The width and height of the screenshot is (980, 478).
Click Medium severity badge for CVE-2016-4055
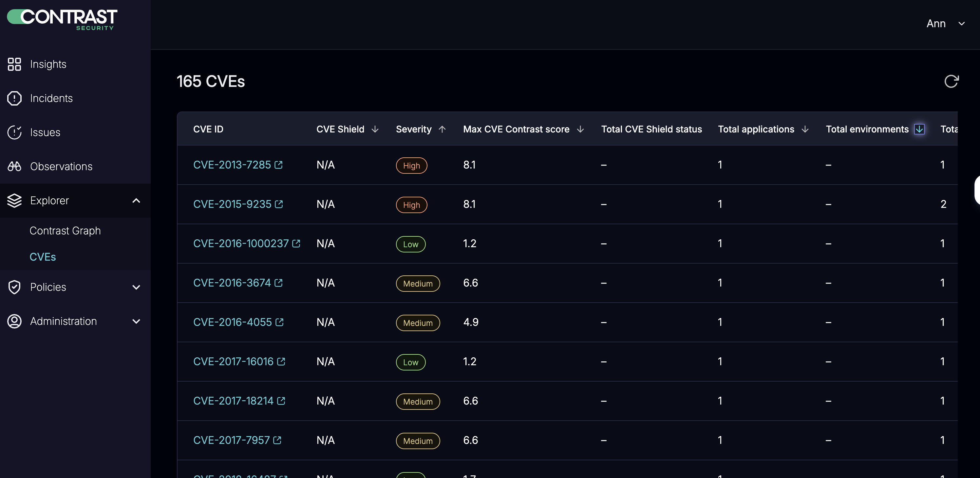coord(418,323)
